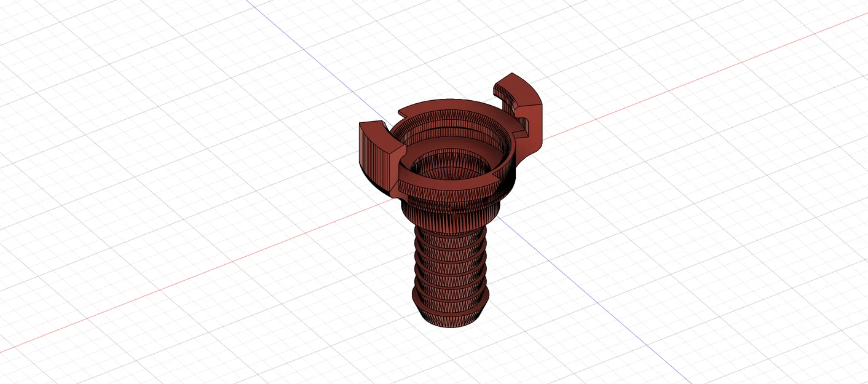This screenshot has width=868, height=384.
Task: Select the red hose coupling 3D model
Action: pos(451,200)
